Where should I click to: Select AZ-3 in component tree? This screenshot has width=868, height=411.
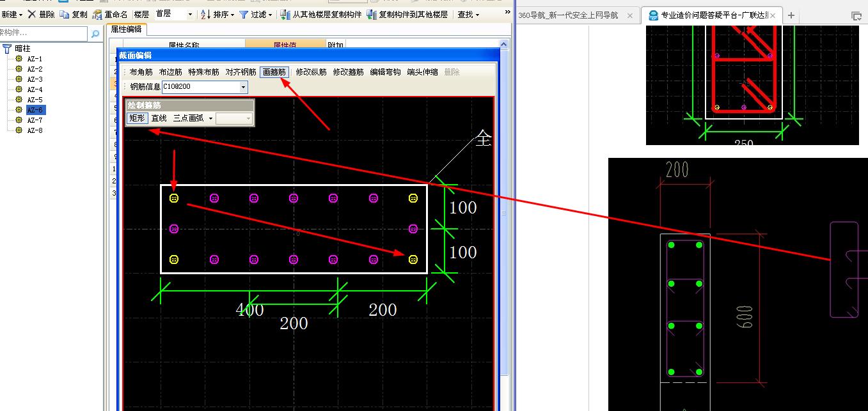(35, 79)
